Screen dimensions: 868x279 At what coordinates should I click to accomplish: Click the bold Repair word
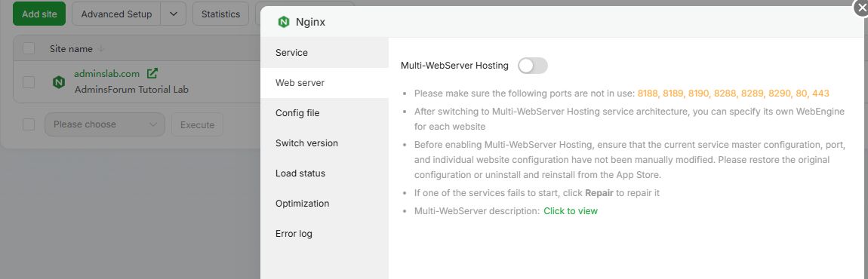599,193
